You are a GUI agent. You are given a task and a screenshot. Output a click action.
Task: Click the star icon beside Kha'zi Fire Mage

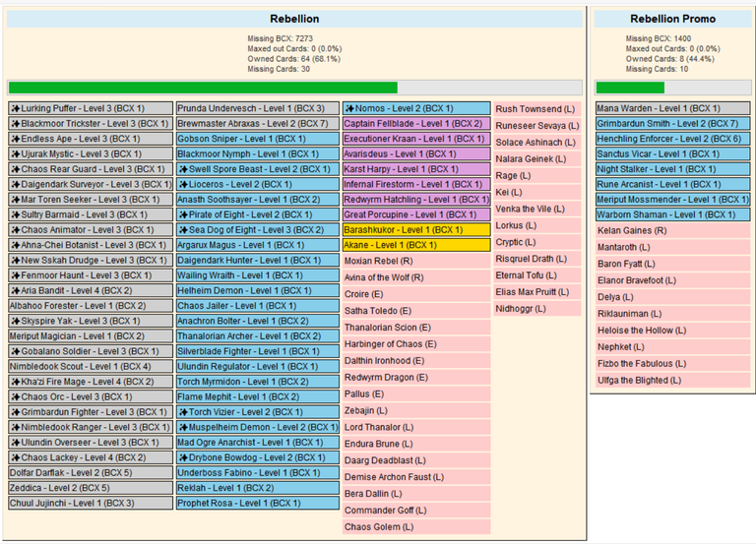click(x=16, y=382)
